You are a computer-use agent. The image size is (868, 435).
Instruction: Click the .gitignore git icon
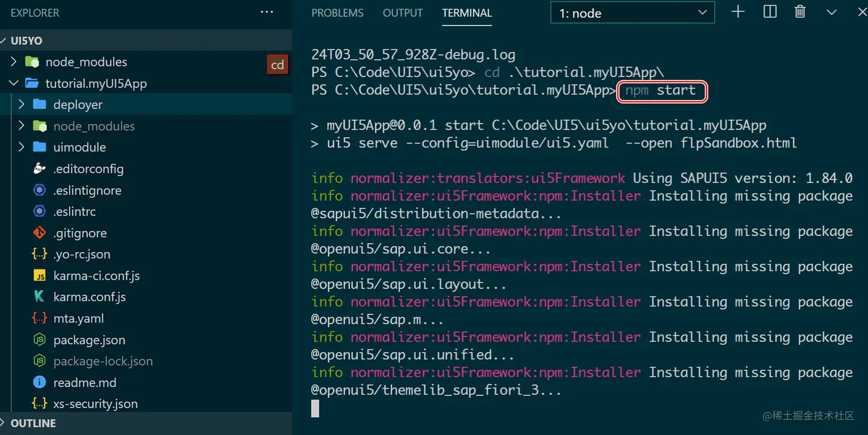[40, 233]
